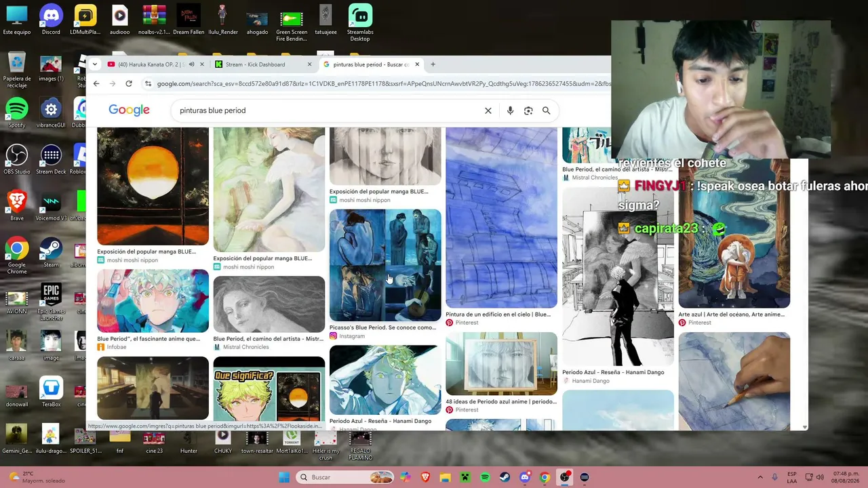This screenshot has height=488, width=868.
Task: Open the Este equipo desktop icon
Action: click(x=17, y=20)
